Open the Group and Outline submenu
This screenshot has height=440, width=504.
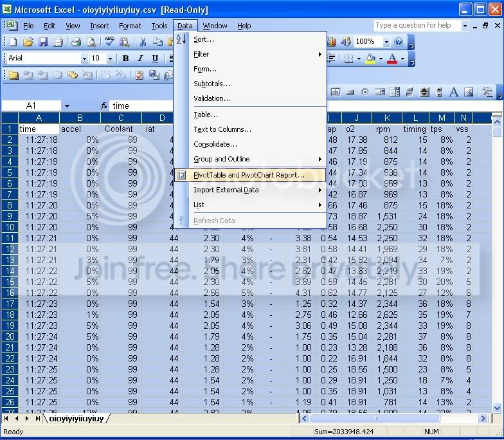(251, 159)
